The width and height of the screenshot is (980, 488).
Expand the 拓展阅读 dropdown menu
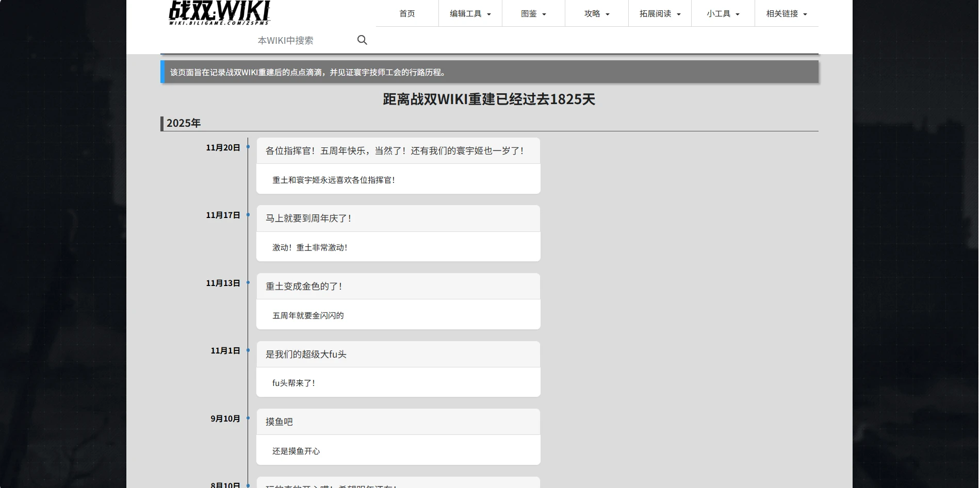tap(660, 14)
